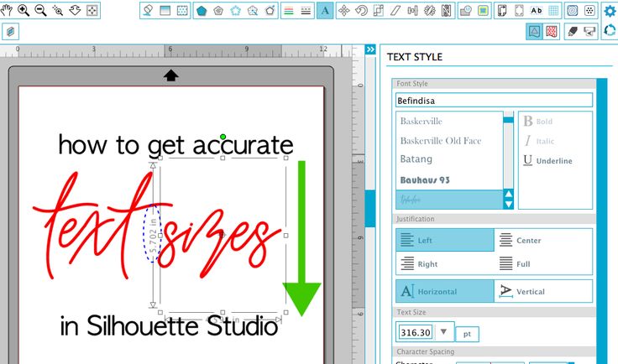
Task: Collapse the Text Style panel with double arrow
Action: tap(370, 49)
